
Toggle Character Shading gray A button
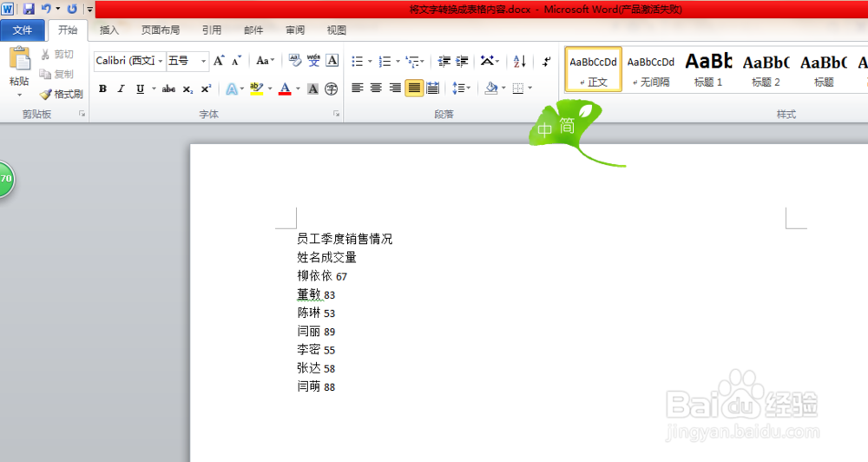coord(312,89)
